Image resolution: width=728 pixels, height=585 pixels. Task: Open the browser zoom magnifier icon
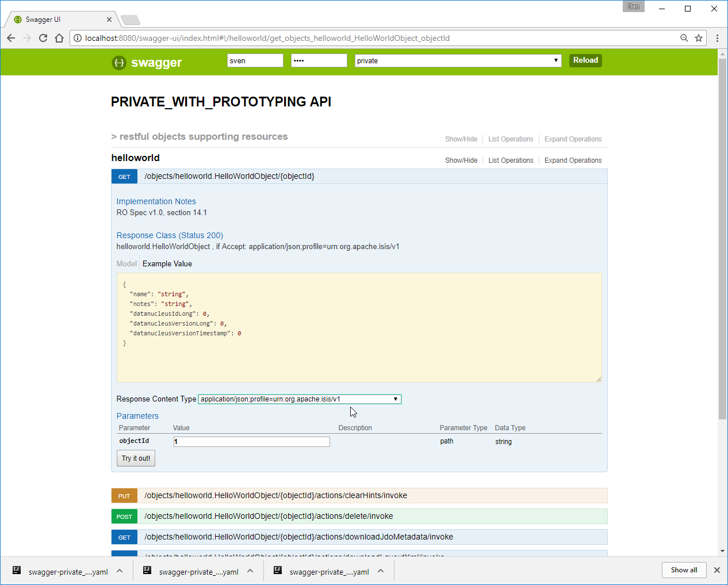[x=684, y=38]
